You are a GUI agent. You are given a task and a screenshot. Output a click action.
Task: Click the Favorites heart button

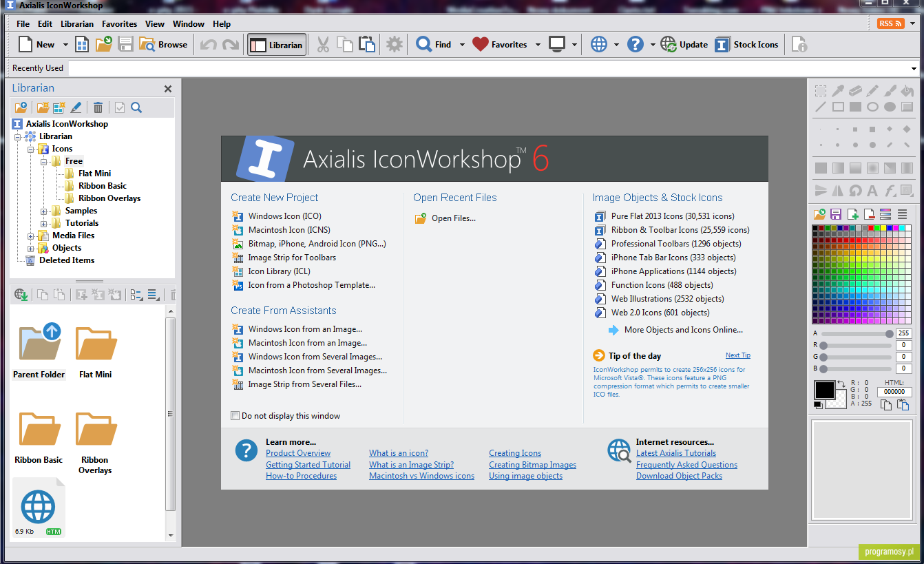coord(499,45)
